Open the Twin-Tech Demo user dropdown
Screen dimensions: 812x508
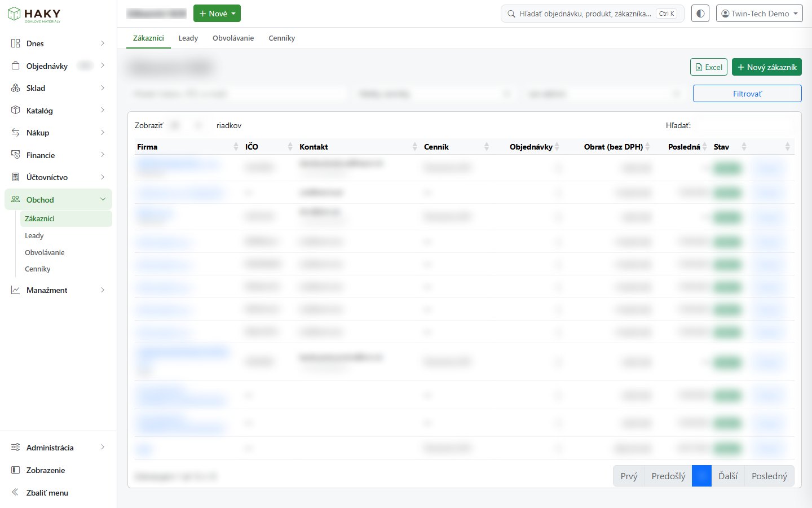[760, 14]
